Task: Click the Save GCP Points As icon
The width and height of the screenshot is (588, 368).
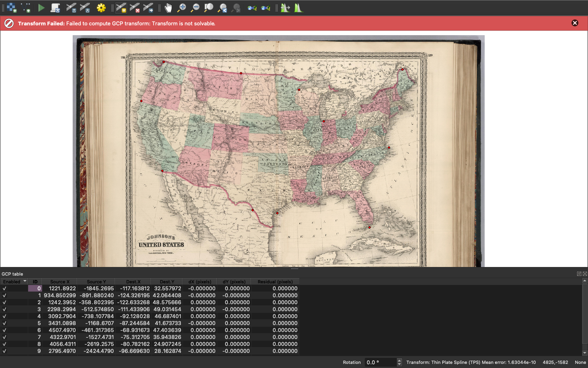Action: coord(85,8)
